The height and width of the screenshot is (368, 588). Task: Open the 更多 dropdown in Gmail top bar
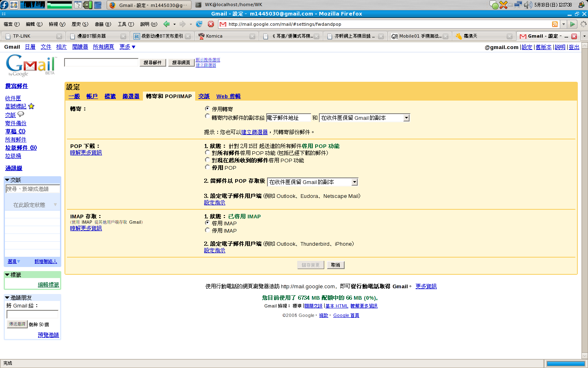(x=127, y=47)
